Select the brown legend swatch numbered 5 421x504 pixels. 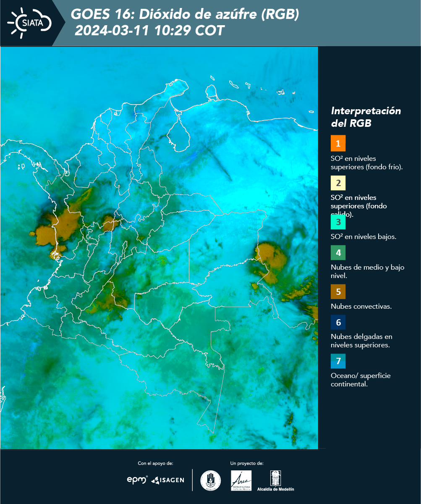pos(338,291)
